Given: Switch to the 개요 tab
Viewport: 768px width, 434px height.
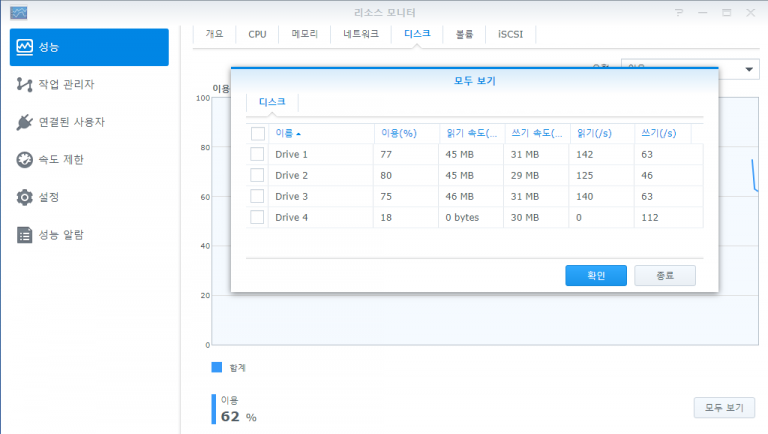Looking at the screenshot, I should pos(214,34).
